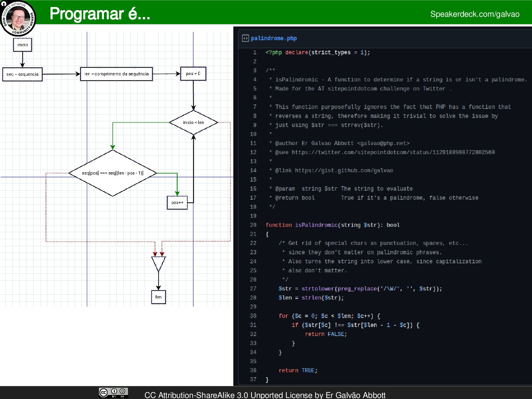Click the 'for ($c = 0; $c < $len; $c++)' line
532x399 pixels.
pyautogui.click(x=329, y=316)
